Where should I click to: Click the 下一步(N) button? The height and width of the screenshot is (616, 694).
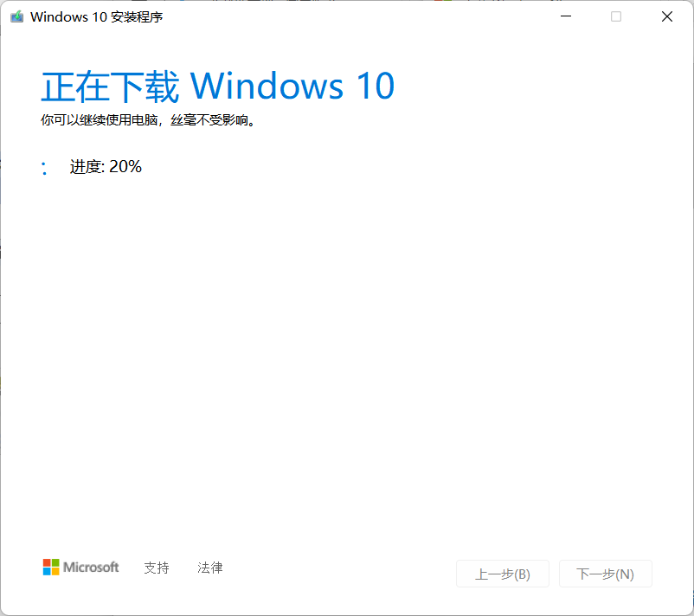[605, 574]
